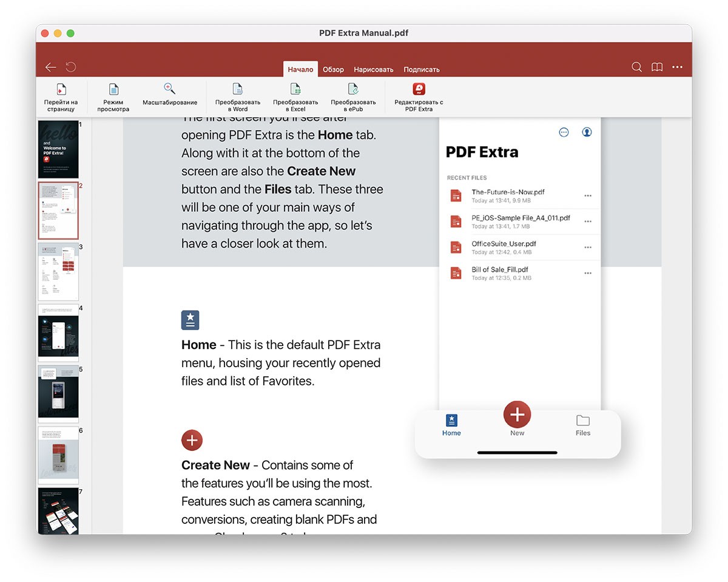Click the big red New plus button
The image size is (728, 582).
tap(517, 415)
